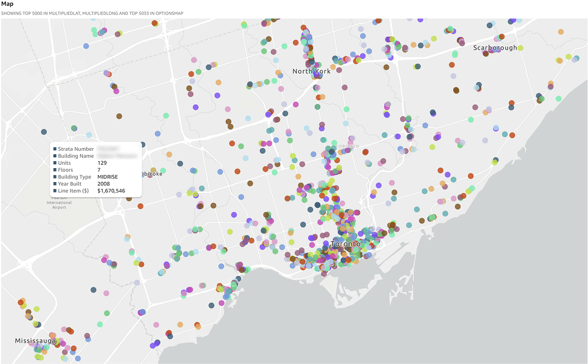Click the Mississauga map label

35,341
